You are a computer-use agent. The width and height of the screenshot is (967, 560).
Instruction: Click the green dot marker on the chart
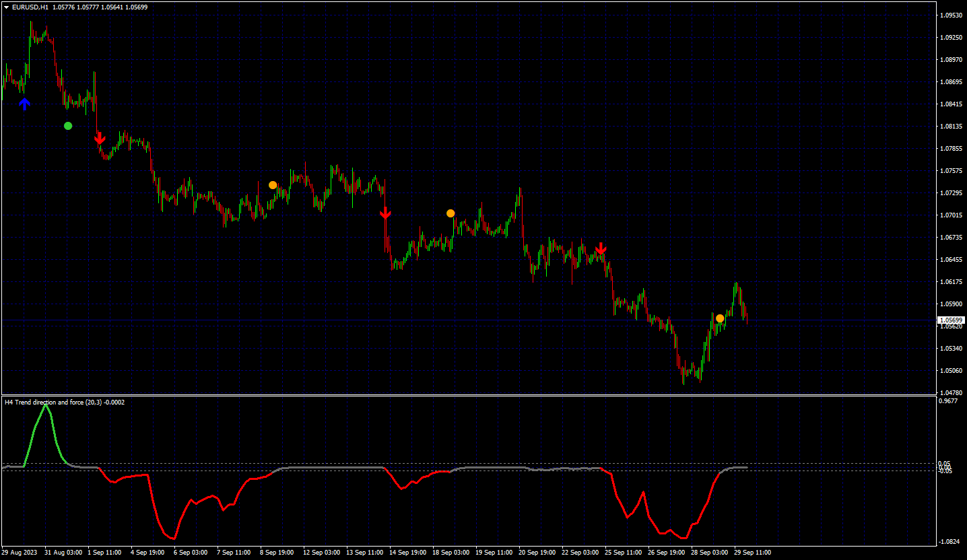click(x=68, y=126)
